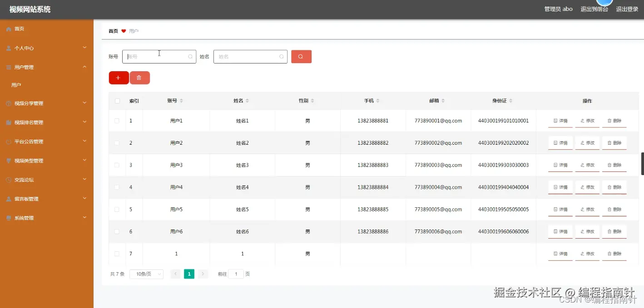This screenshot has width=644, height=308.
Task: Open the 10条/页 page size dropdown
Action: tap(146, 274)
